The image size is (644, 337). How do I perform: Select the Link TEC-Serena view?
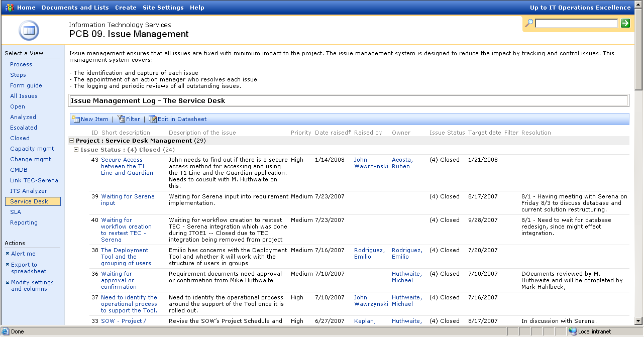(34, 180)
